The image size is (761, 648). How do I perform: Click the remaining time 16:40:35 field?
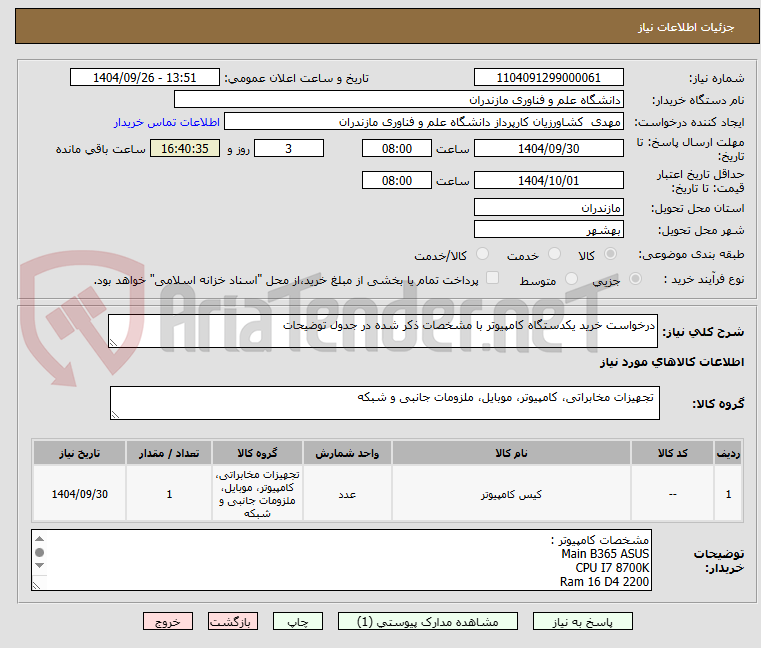pos(185,149)
